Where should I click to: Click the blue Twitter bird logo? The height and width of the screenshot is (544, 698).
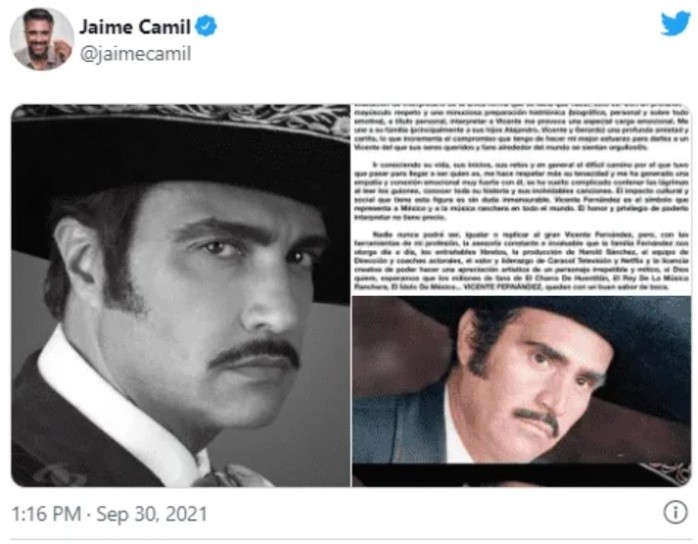tap(675, 23)
